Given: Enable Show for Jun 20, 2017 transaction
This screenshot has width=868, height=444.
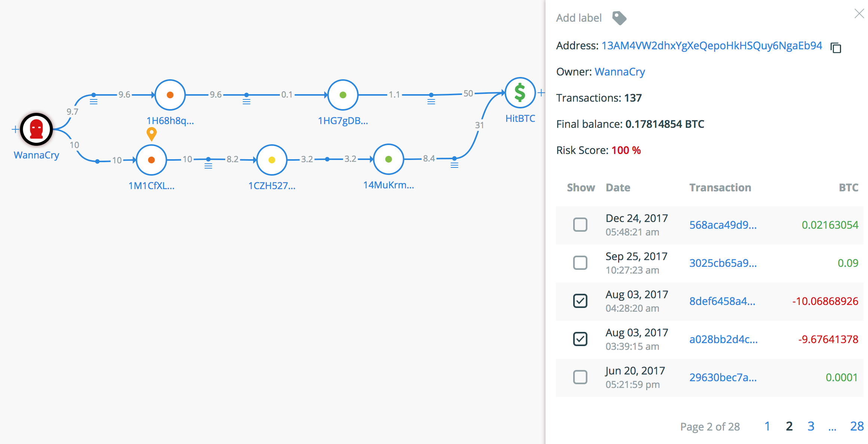Looking at the screenshot, I should tap(580, 377).
